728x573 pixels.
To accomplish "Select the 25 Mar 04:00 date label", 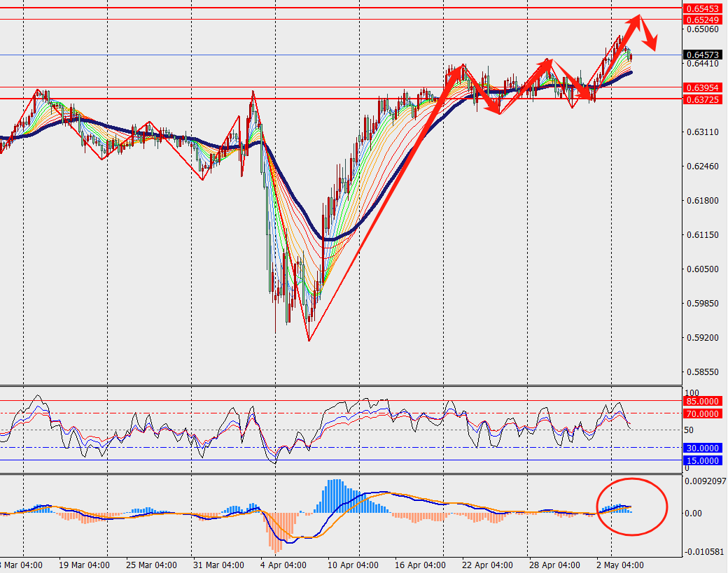I will click(x=151, y=565).
